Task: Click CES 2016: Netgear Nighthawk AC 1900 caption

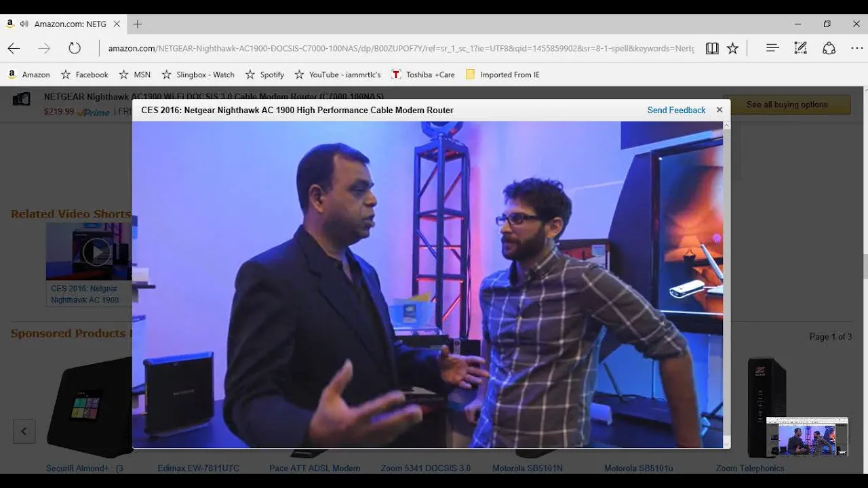Action: click(85, 294)
